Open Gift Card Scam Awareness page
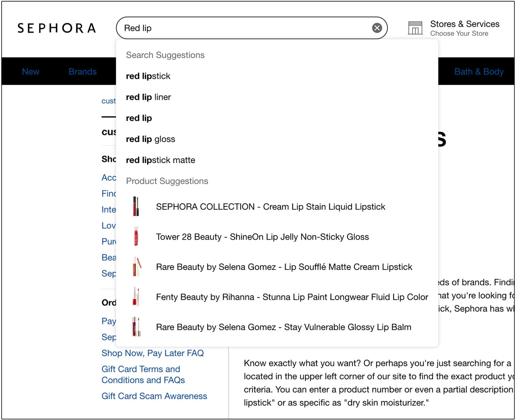Viewport: 516px width, 420px height. 154,396
